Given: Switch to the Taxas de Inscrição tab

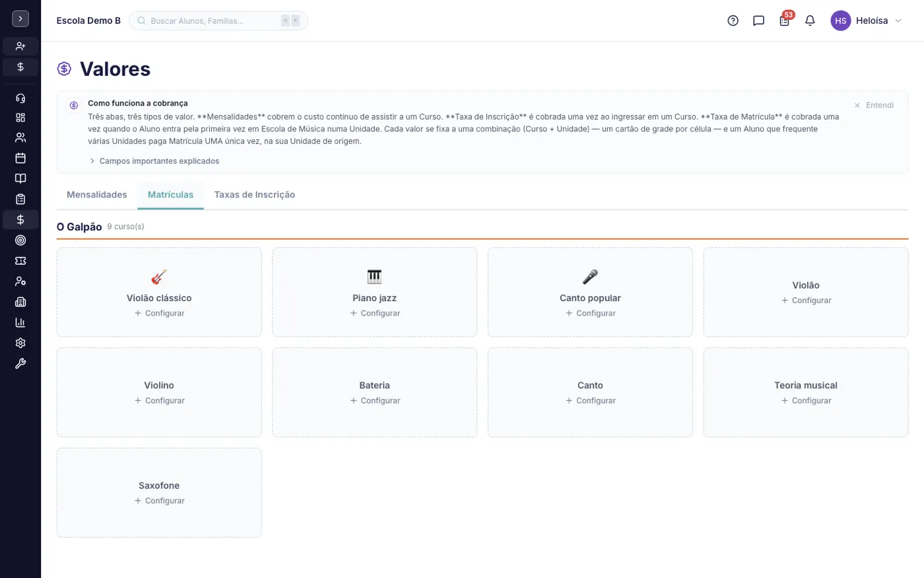Looking at the screenshot, I should (254, 195).
